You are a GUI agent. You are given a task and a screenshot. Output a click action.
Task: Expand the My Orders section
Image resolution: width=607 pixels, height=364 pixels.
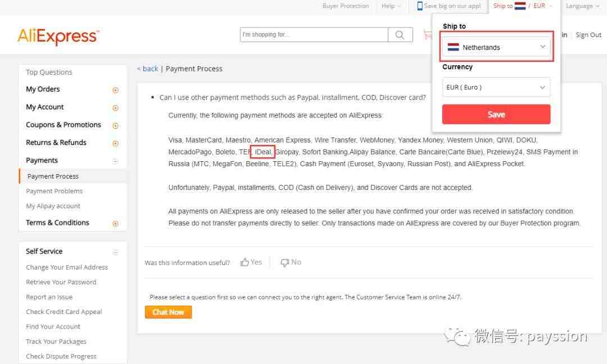[x=115, y=90]
